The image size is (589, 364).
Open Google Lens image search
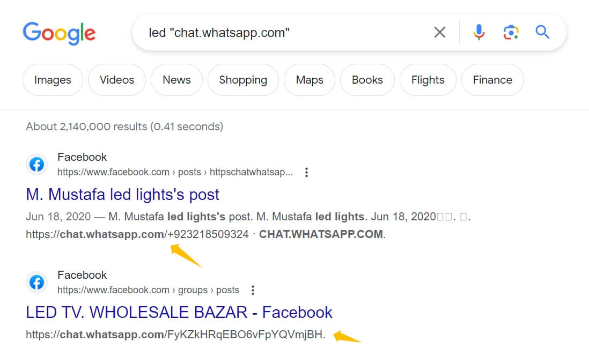(511, 32)
